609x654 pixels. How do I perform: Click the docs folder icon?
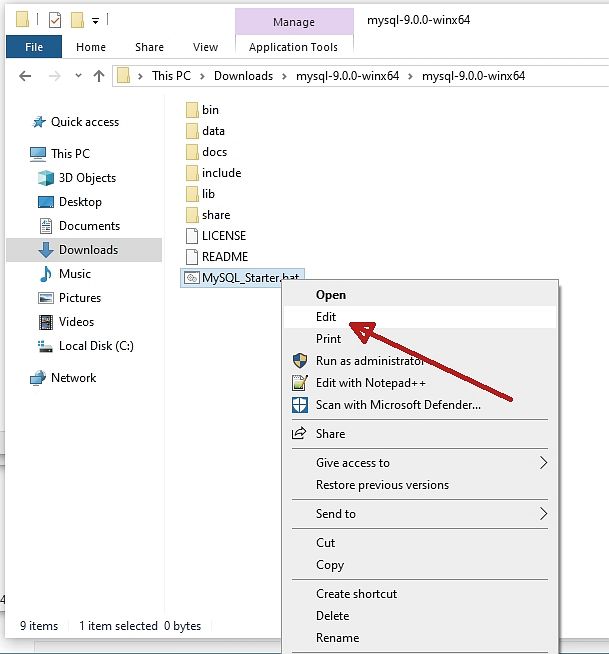tap(192, 152)
